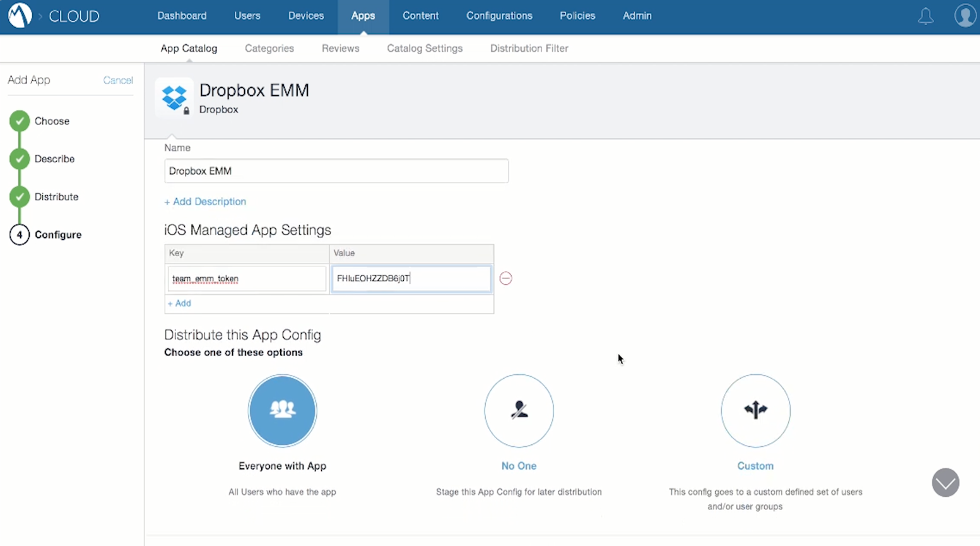Click the Describe step checkmark
The height and width of the screenshot is (546, 980).
point(20,158)
